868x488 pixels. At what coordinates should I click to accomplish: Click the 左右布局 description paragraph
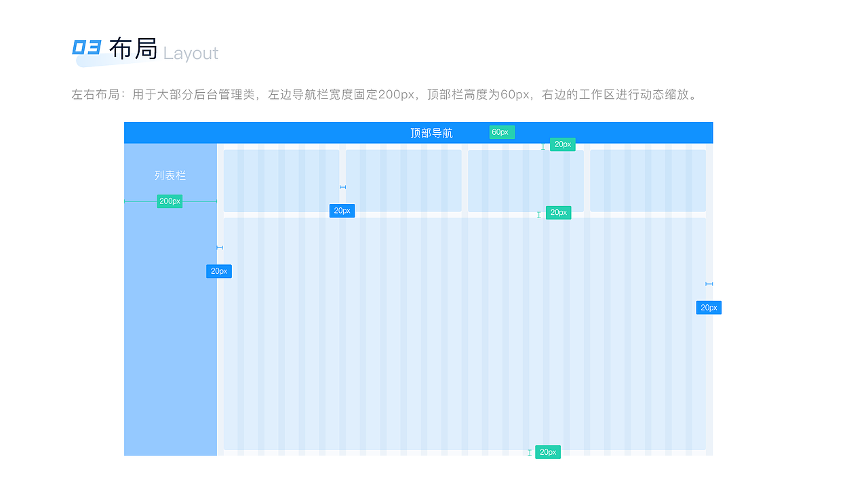(384, 95)
